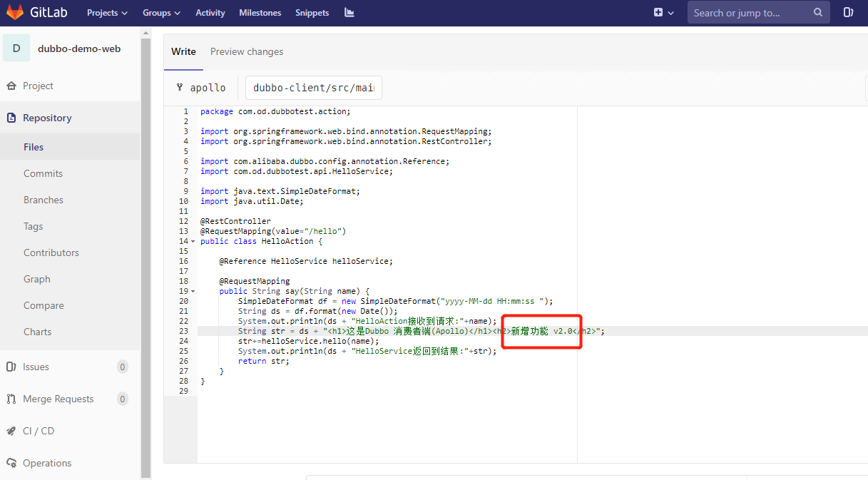
Task: Click the Project home icon in sidebar
Action: click(11, 86)
